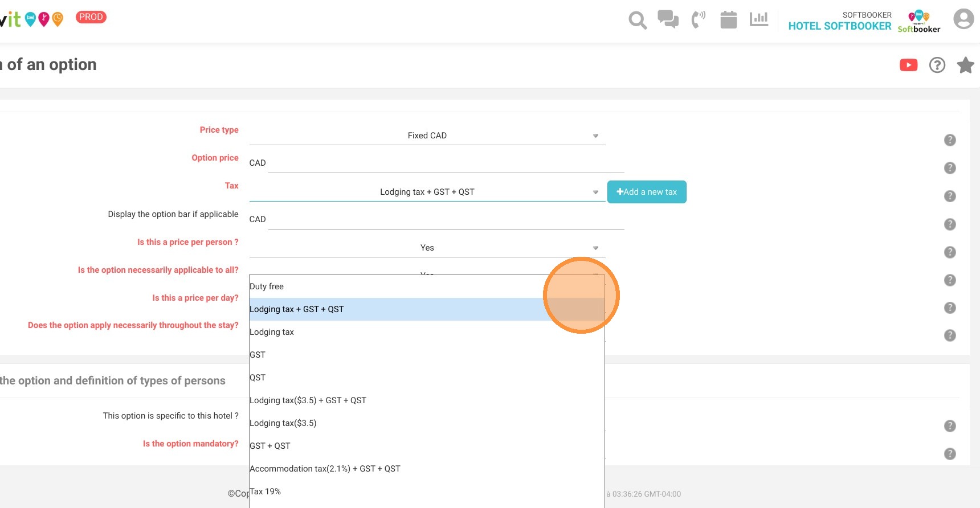Select the plain Lodging tax option
The height and width of the screenshot is (508, 980).
(x=427, y=332)
